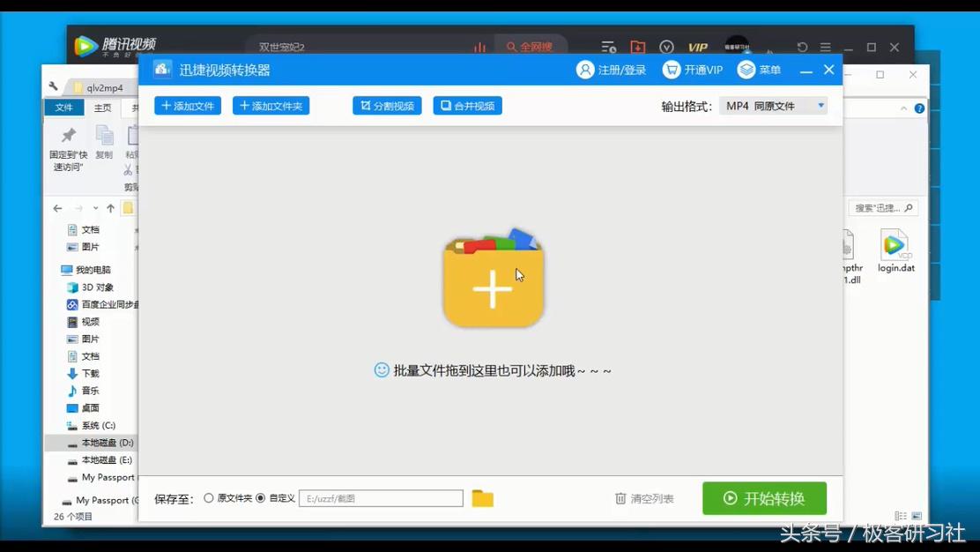Switch Explorer to large icons view
980x552 pixels.
click(x=917, y=516)
